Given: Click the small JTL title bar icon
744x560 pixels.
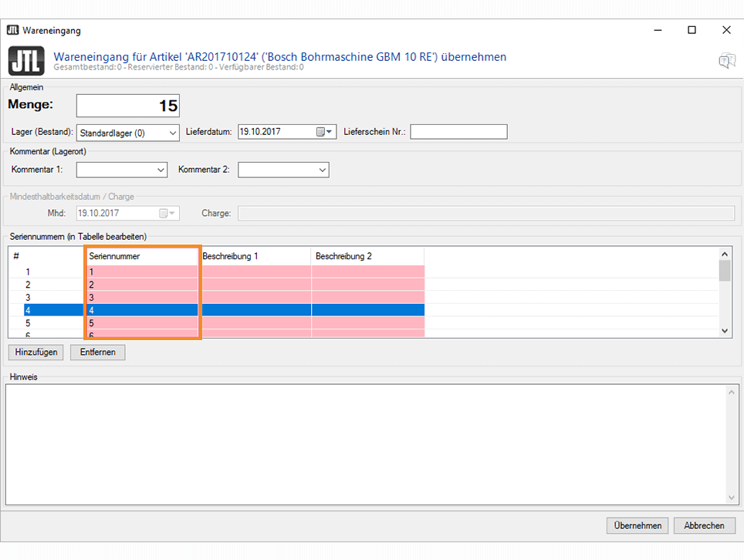Looking at the screenshot, I should (x=13, y=31).
